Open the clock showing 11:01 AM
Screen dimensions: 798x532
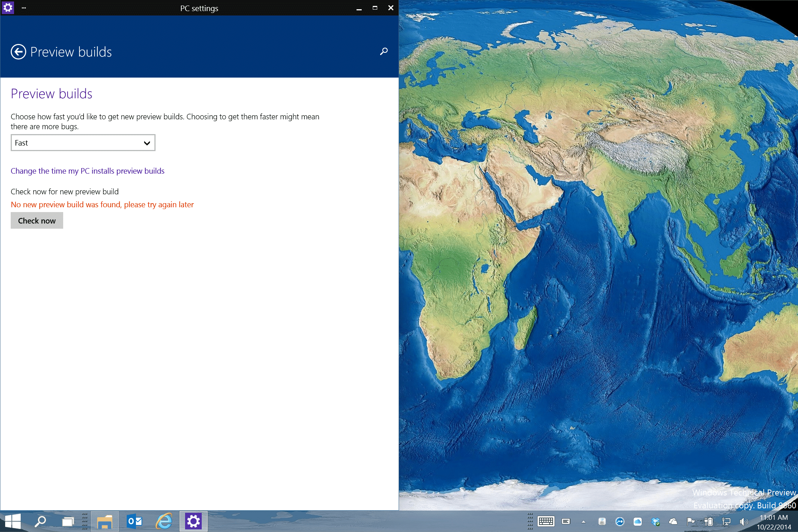[774, 522]
